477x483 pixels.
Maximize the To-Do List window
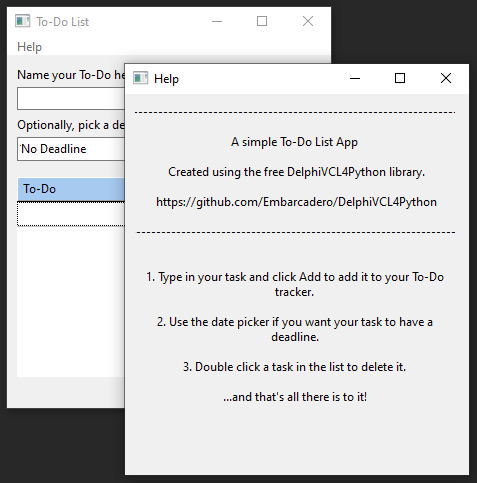click(262, 22)
